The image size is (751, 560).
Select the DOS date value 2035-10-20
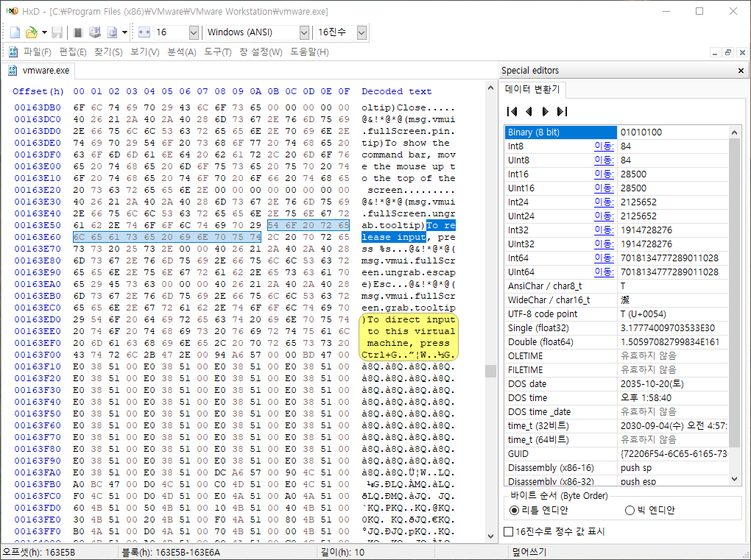point(652,384)
